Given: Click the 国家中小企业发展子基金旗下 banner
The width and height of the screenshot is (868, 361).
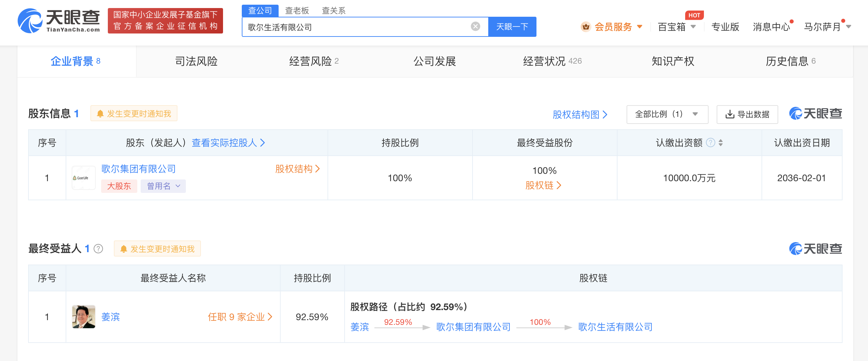Looking at the screenshot, I should point(165,20).
